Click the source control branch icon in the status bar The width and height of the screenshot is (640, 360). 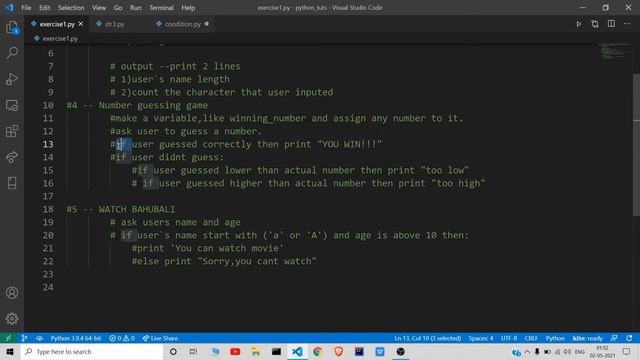click(x=24, y=338)
